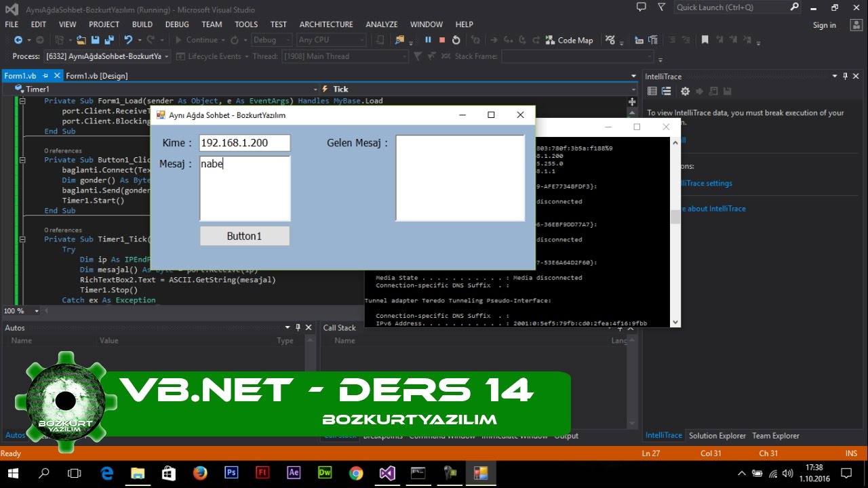Open the TOOLS menu
Viewport: 868px width, 488px height.
pyautogui.click(x=246, y=24)
